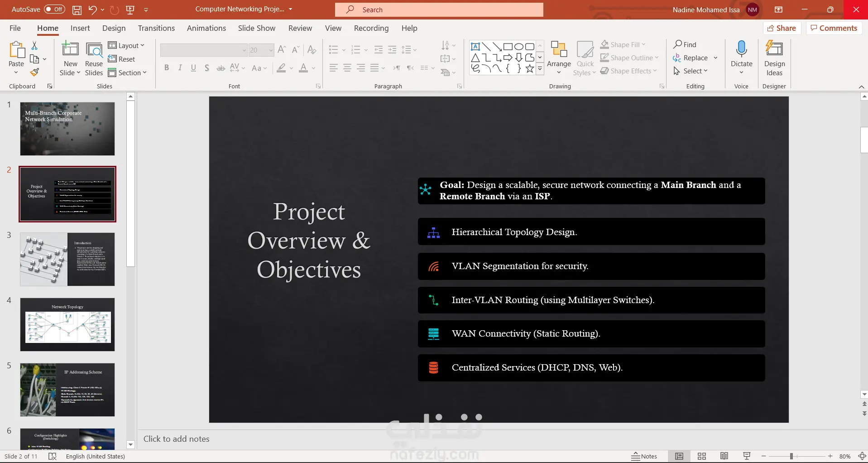Center align the text
Screen dimensions: 868x463
[x=347, y=68]
